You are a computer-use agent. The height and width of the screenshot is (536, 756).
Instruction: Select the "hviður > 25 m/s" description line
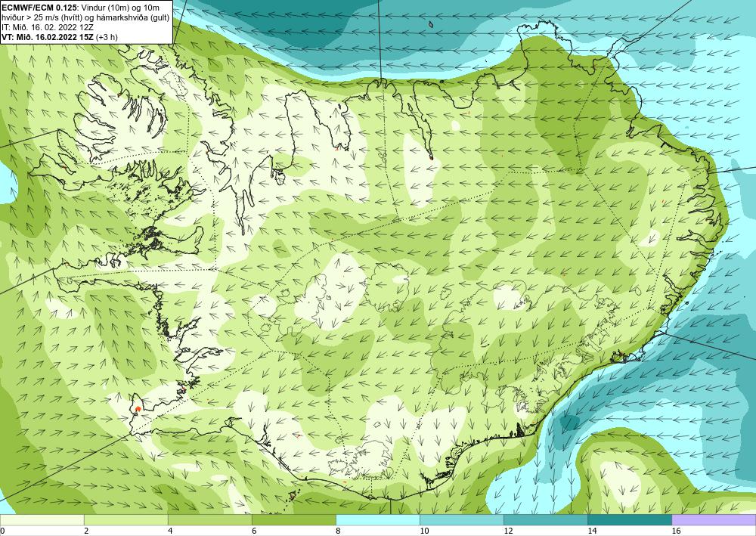(x=85, y=17)
